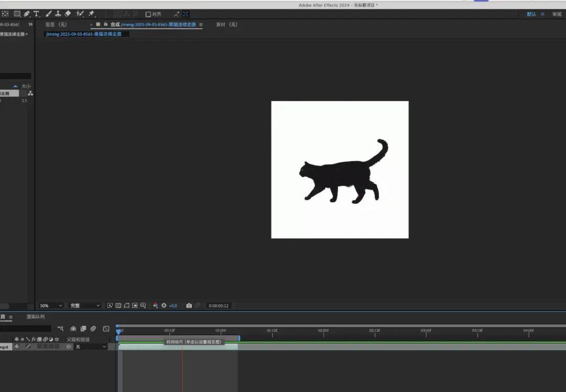Switch to the 审阅 workspace
Image resolution: width=566 pixels, height=392 pixels.
pos(557,14)
